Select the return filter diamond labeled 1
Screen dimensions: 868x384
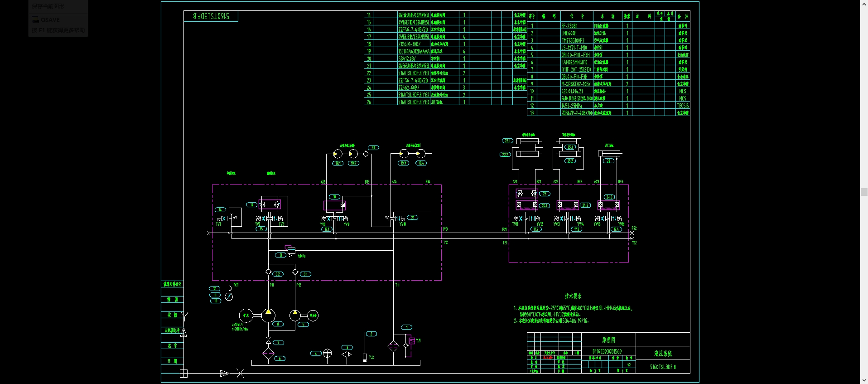point(393,347)
